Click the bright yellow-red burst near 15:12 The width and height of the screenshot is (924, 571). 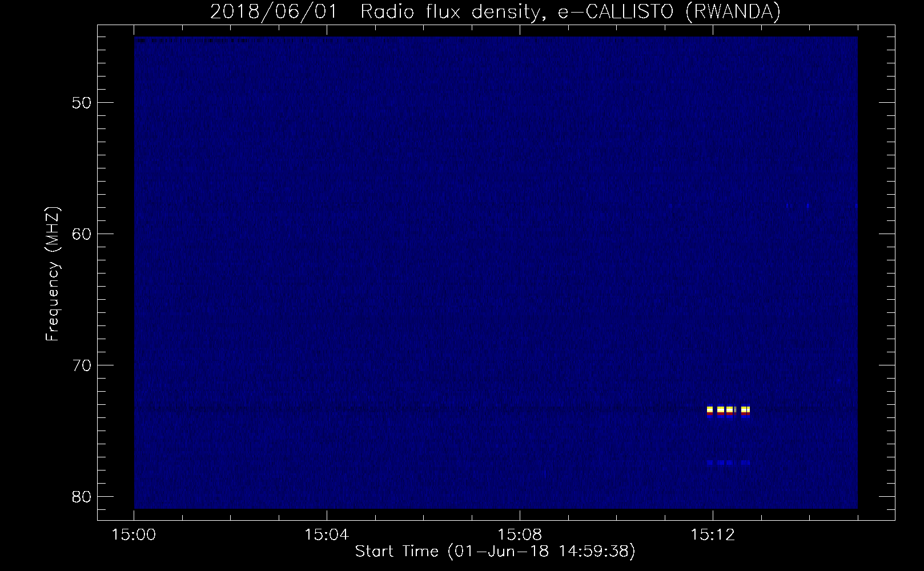point(728,412)
